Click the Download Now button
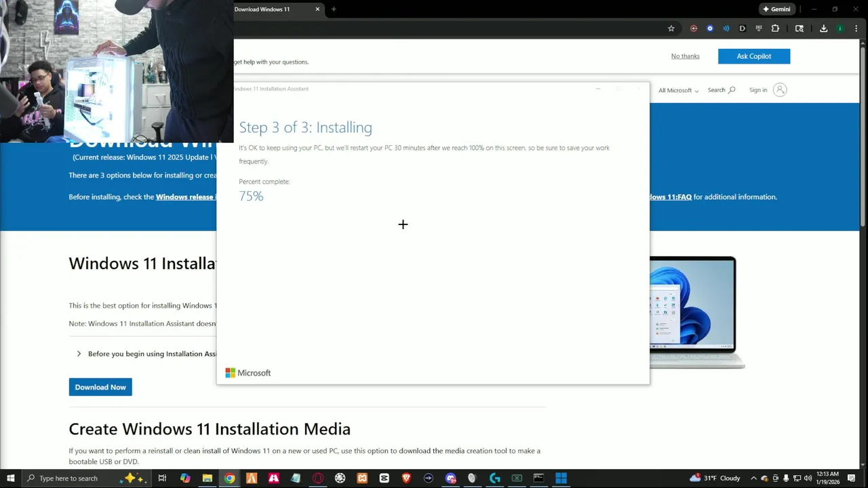This screenshot has height=488, width=868. pyautogui.click(x=100, y=387)
